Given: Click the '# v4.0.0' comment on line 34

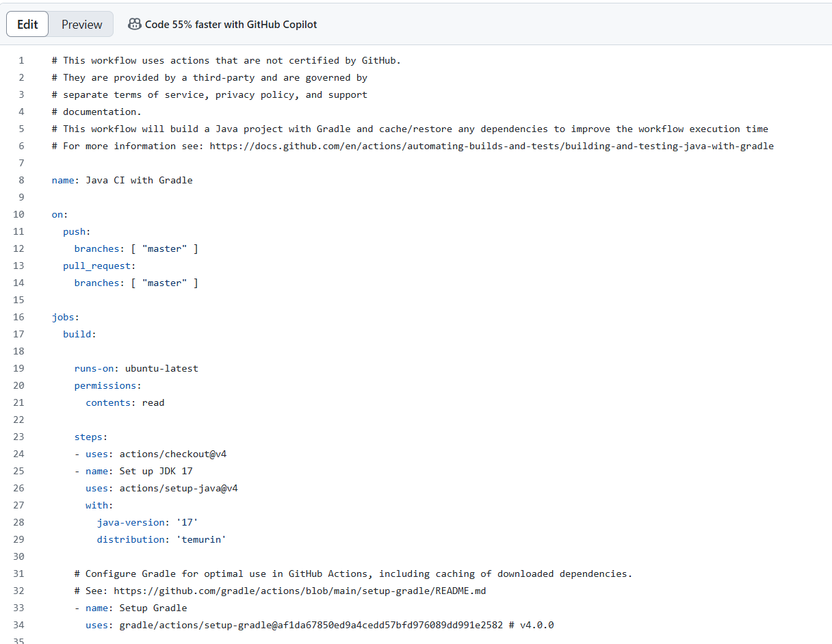Looking at the screenshot, I should (x=532, y=625).
